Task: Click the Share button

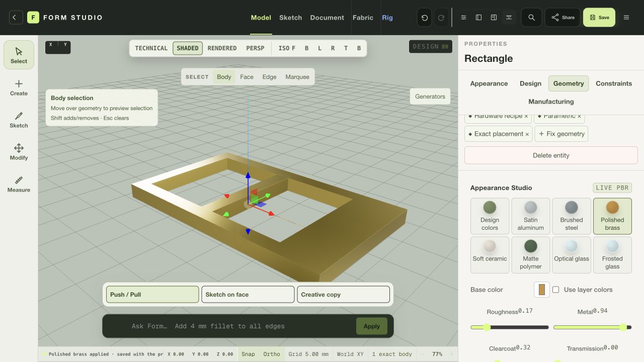Action: click(x=562, y=18)
